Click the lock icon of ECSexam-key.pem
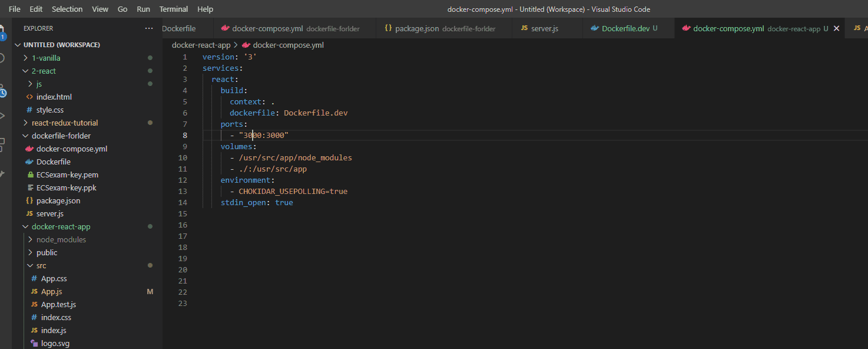The image size is (868, 349). [x=30, y=174]
